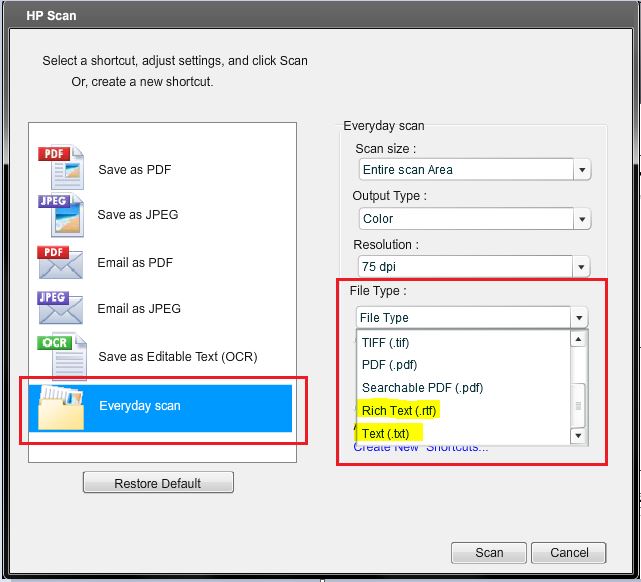Screen dimensions: 641x582
Task: Click the Email as JPEG envelope icon
Action: pyautogui.click(x=60, y=308)
